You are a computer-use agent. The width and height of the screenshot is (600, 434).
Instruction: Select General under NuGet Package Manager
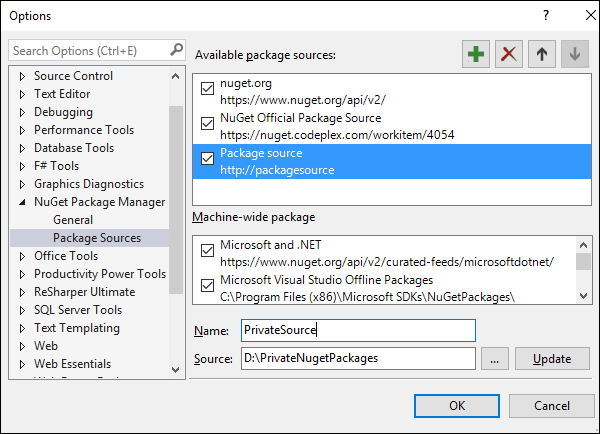[x=73, y=220]
